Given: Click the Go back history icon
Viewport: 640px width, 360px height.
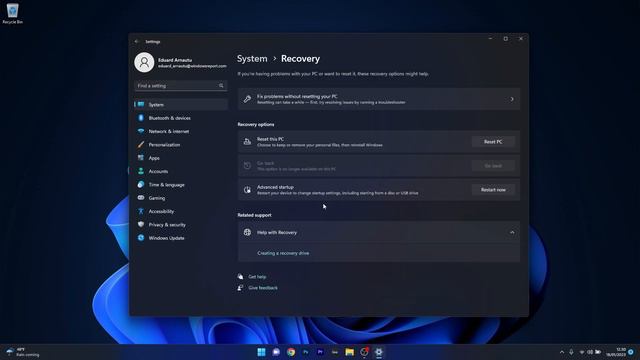Looking at the screenshot, I should [247, 166].
